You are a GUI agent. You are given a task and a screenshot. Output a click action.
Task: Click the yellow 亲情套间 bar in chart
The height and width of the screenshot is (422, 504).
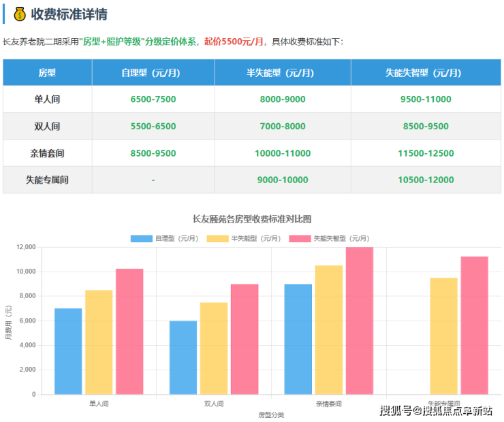click(x=329, y=330)
